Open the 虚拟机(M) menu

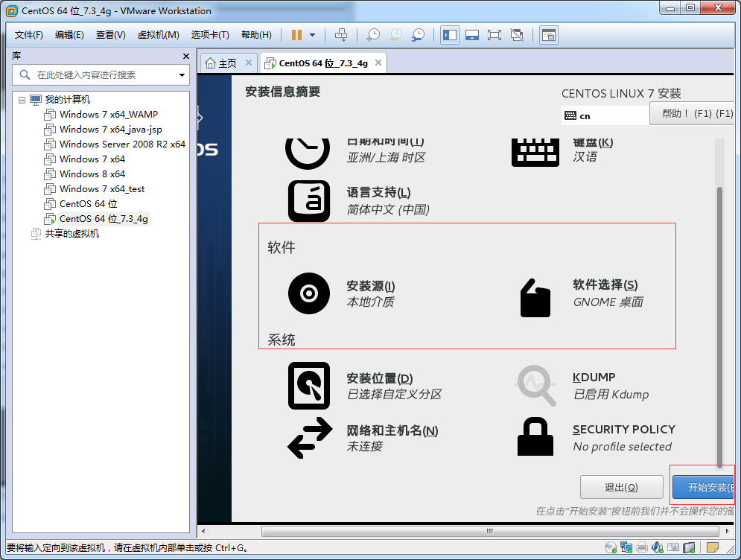159,35
